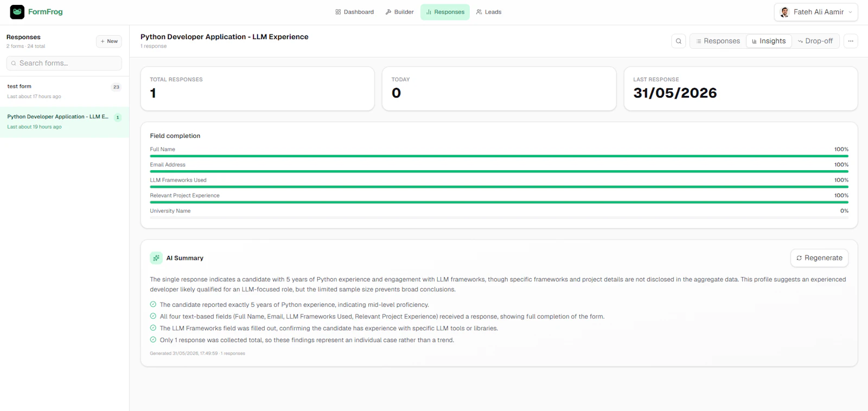
Task: Click the Fateh Ali Aamir avatar picture
Action: (x=784, y=12)
